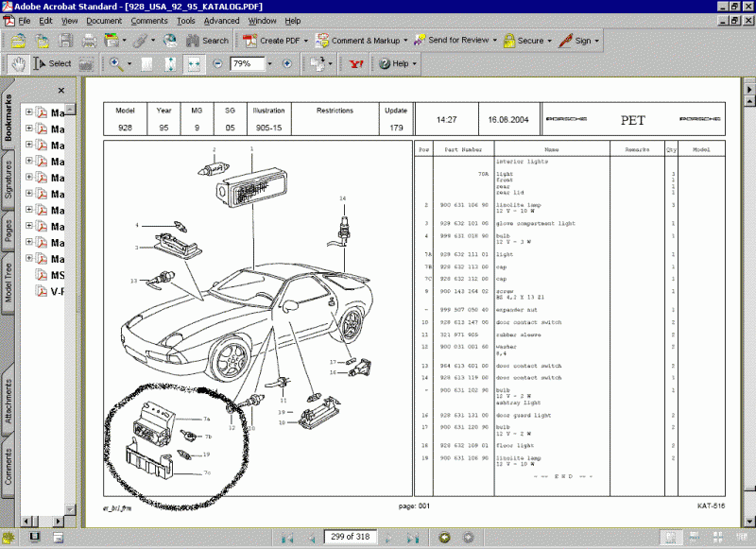Go to the next page
This screenshot has width=756, height=549.
click(388, 538)
